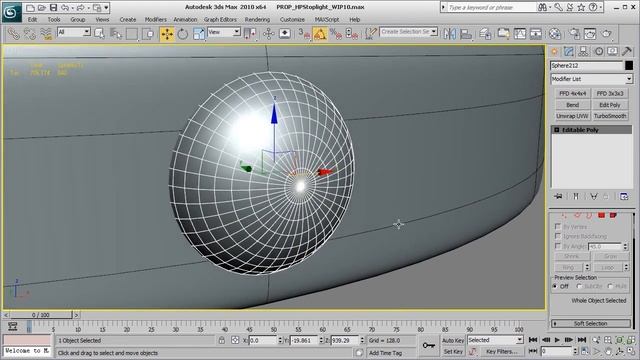This screenshot has height=360, width=640.
Task: Enable By Angle checkbox
Action: pyautogui.click(x=558, y=246)
